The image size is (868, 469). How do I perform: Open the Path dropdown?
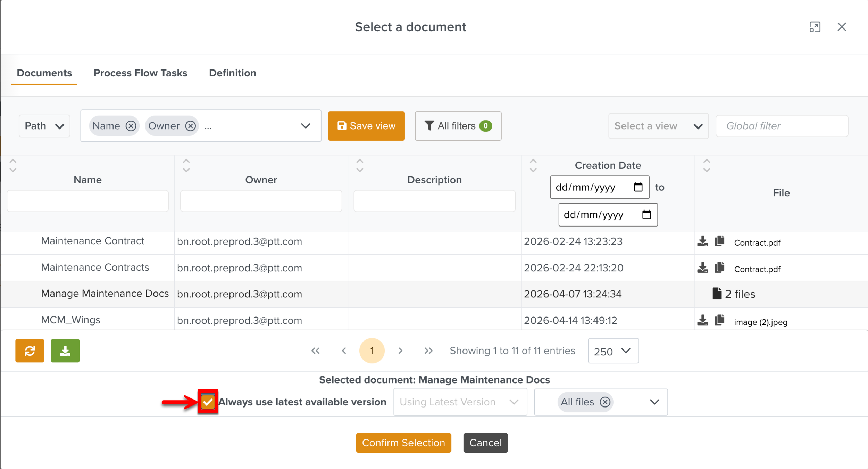pos(44,126)
